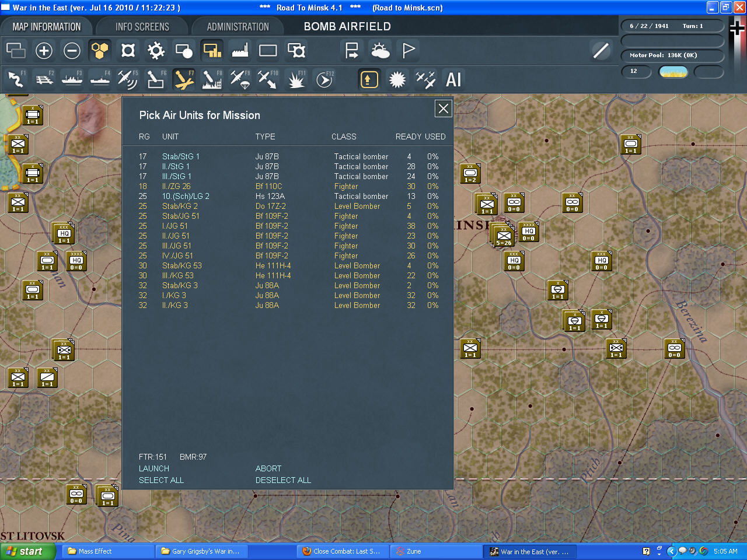
Task: Click the yellow status bar near Motor Pool
Action: [x=673, y=72]
